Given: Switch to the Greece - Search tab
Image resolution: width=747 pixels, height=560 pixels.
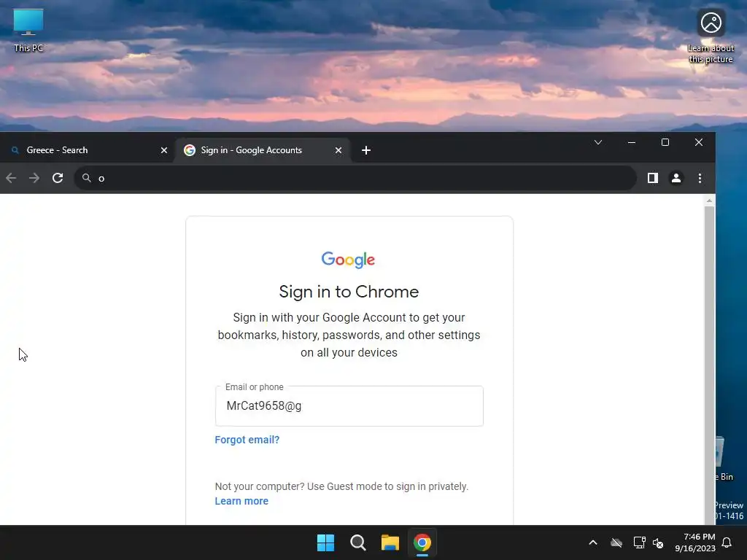Looking at the screenshot, I should [x=88, y=150].
